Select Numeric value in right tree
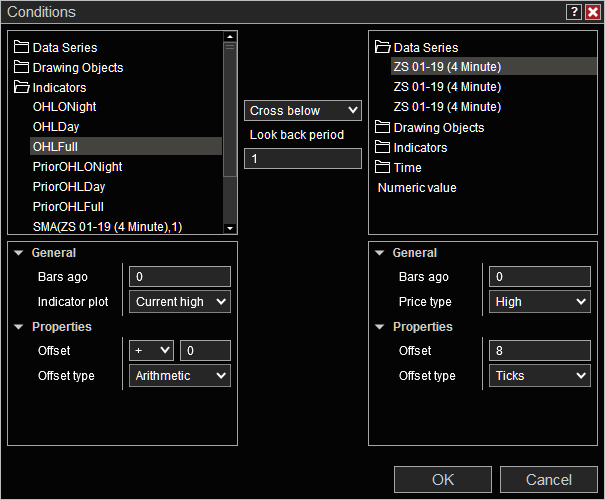The image size is (605, 500). click(x=417, y=188)
